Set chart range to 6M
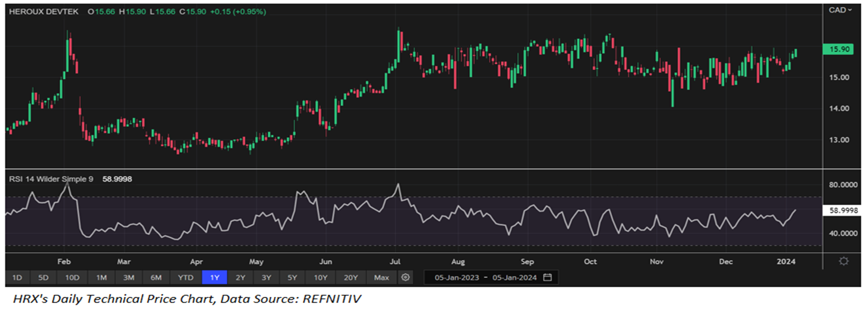This screenshot has width=868, height=310. coord(156,277)
